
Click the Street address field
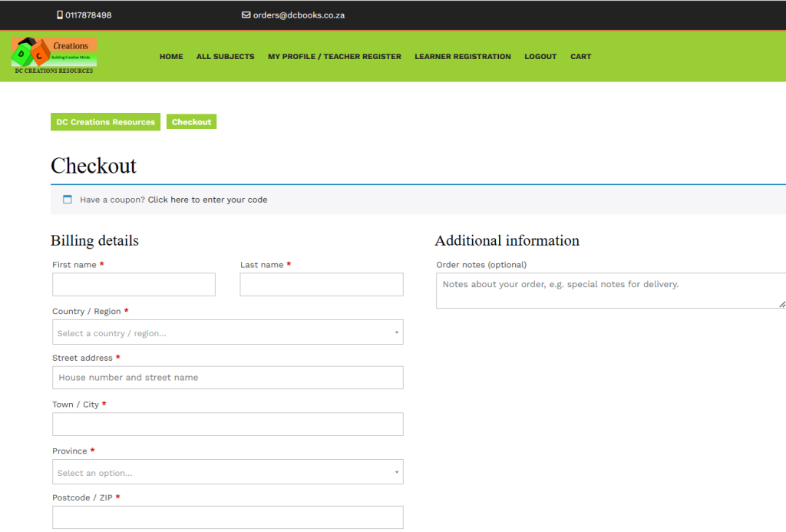coord(227,377)
